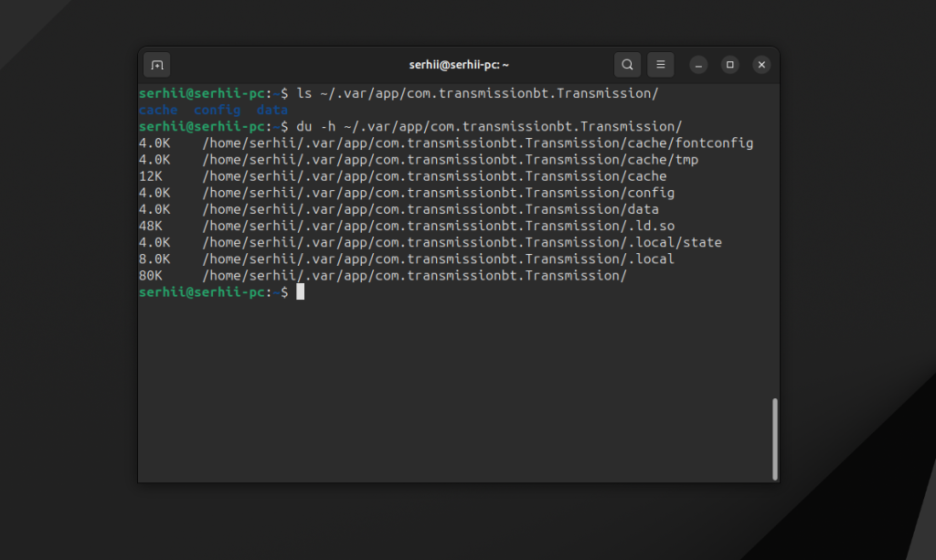
Task: Click the .local/state path line
Action: [431, 243]
